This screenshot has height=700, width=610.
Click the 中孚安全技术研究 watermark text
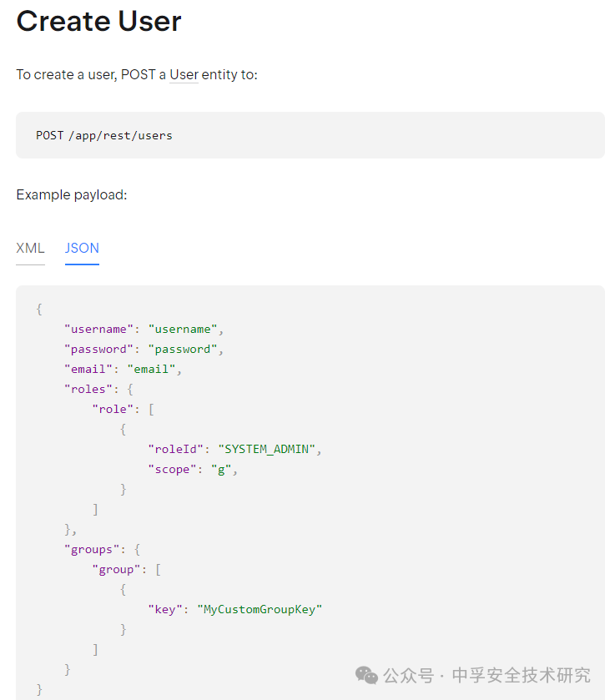(522, 675)
